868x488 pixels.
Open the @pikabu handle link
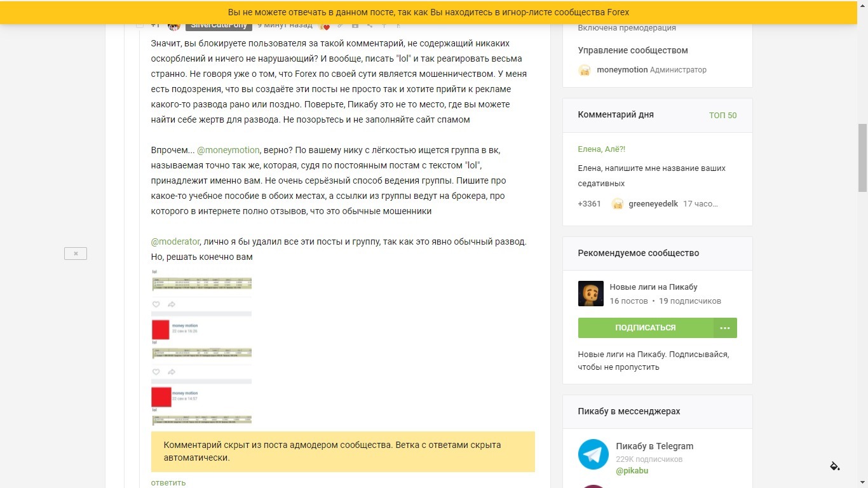[x=632, y=471]
